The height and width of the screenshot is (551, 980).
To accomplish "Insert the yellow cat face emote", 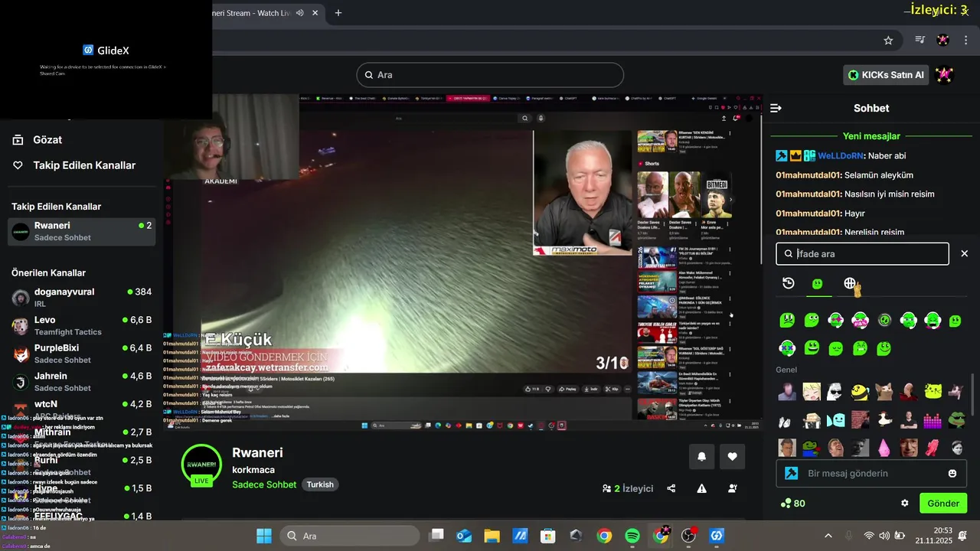I will 933,393.
